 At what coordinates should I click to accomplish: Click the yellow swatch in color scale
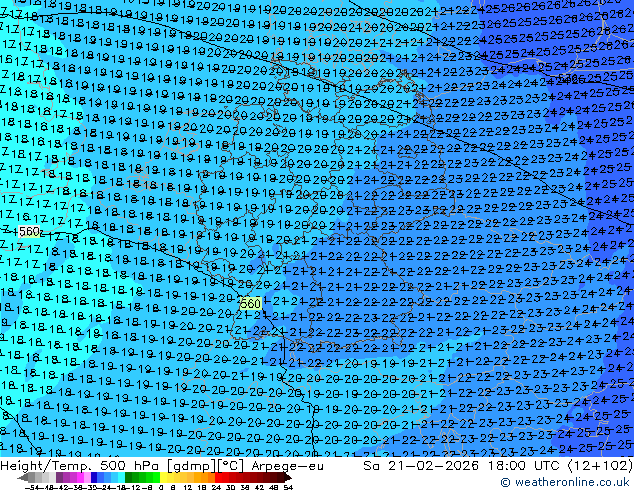(163, 477)
